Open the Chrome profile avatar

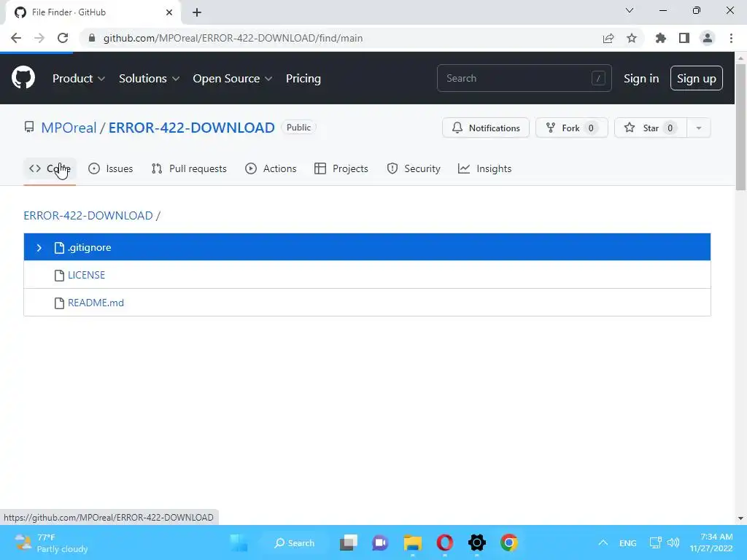click(708, 38)
